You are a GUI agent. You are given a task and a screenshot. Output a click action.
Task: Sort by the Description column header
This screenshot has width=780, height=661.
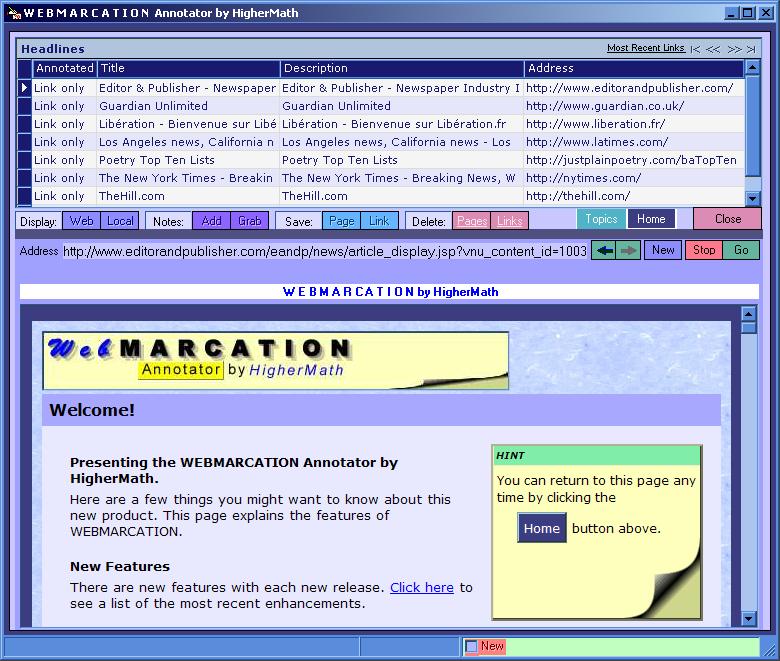pyautogui.click(x=402, y=68)
